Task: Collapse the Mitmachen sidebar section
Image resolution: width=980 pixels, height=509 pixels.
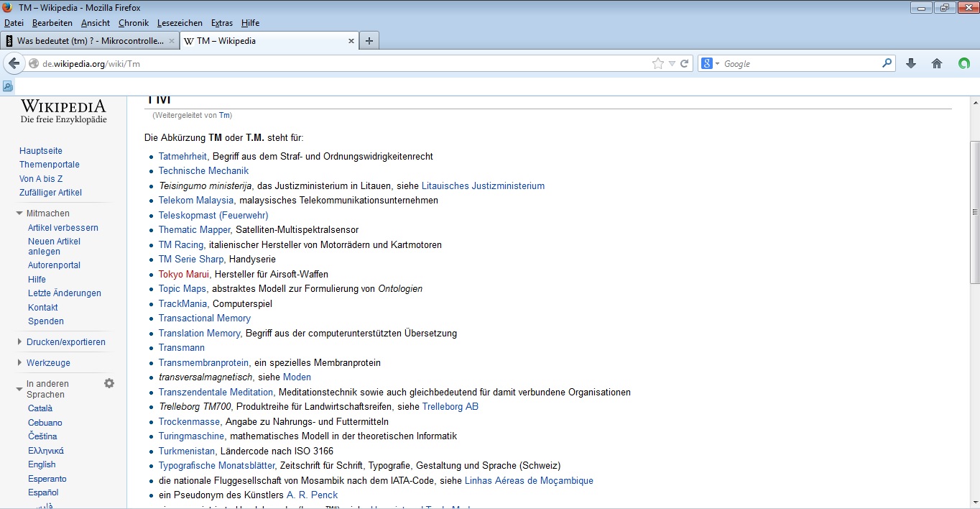Action: 19,214
